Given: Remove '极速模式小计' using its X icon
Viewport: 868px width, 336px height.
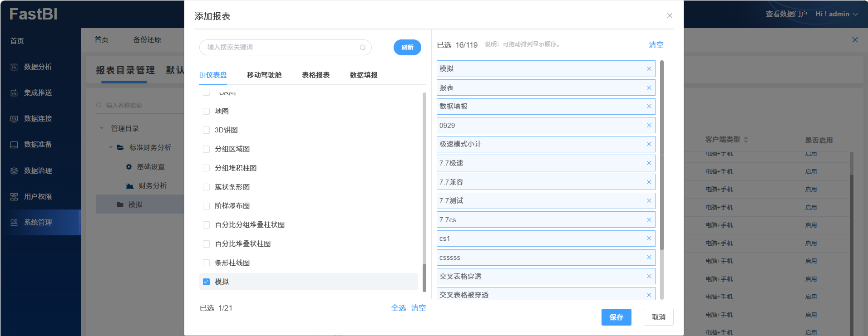Looking at the screenshot, I should click(649, 144).
